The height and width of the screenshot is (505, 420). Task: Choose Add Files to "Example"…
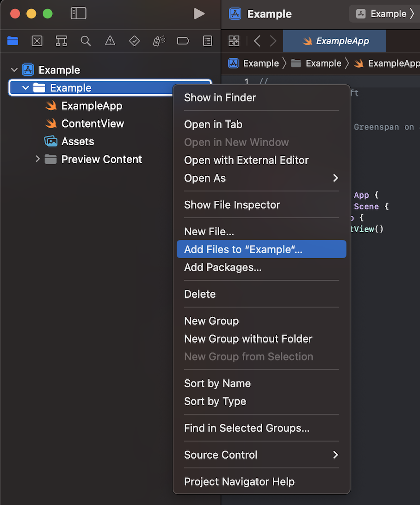coord(261,249)
